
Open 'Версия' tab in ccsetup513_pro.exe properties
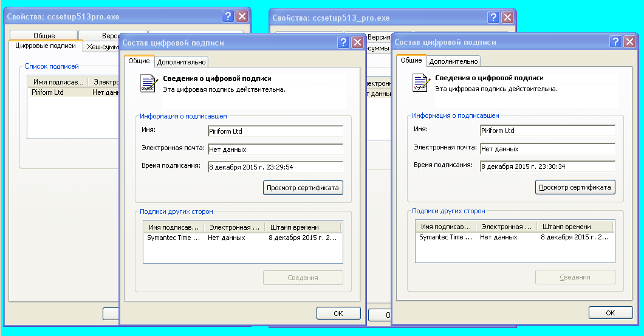379,37
